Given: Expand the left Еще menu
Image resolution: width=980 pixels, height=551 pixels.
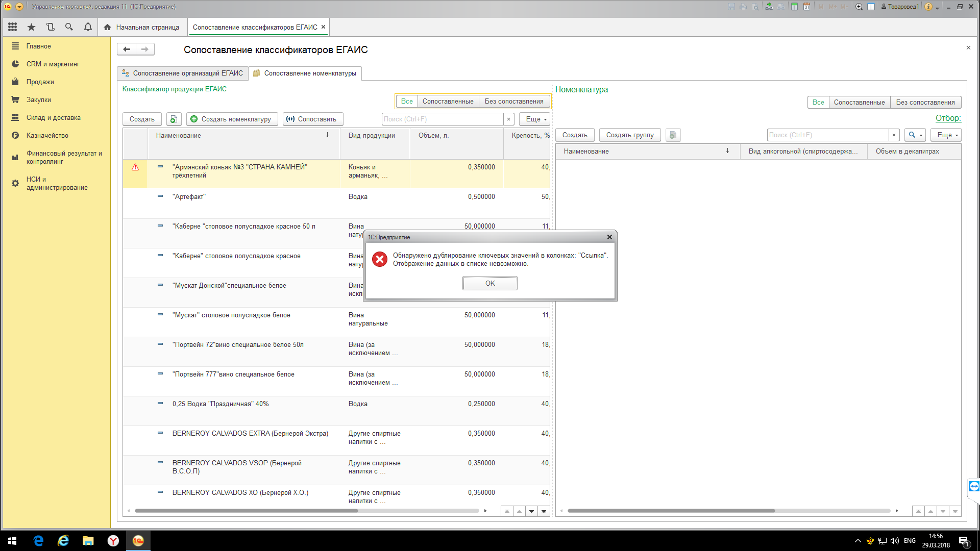Looking at the screenshot, I should pyautogui.click(x=534, y=119).
